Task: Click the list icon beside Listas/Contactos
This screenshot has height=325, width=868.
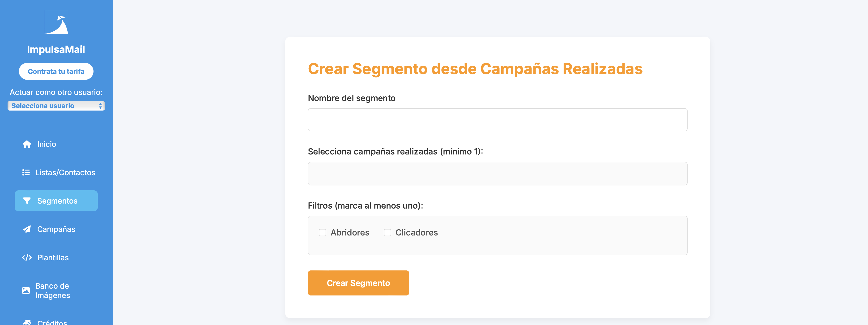Action: (x=26, y=173)
